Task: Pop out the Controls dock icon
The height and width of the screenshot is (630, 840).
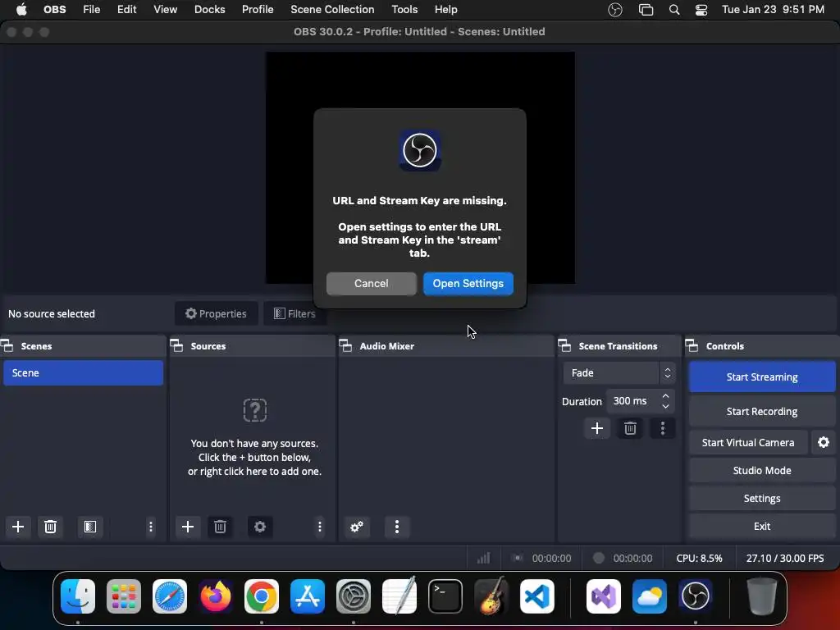Action: point(692,345)
